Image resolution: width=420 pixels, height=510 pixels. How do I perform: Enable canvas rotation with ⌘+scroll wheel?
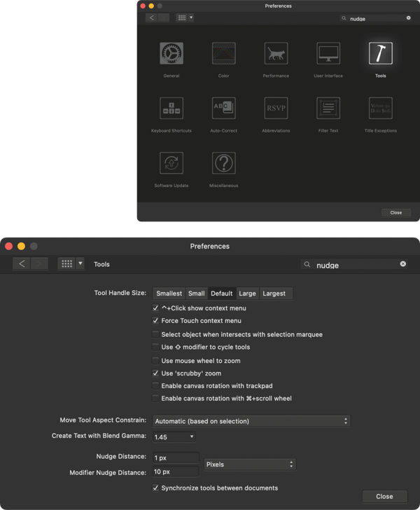[155, 399]
